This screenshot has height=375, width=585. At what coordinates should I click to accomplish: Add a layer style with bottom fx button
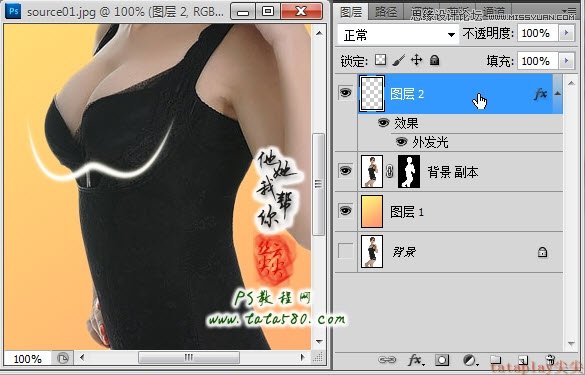coord(415,360)
